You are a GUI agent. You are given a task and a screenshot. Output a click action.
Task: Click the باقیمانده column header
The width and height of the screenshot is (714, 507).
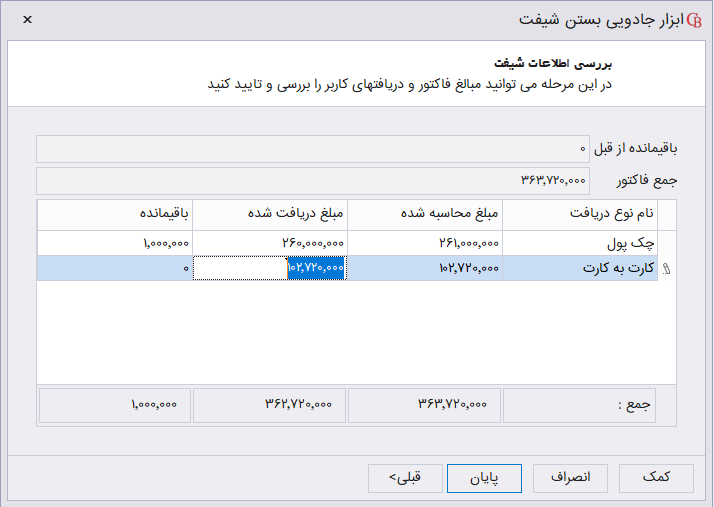click(x=115, y=214)
